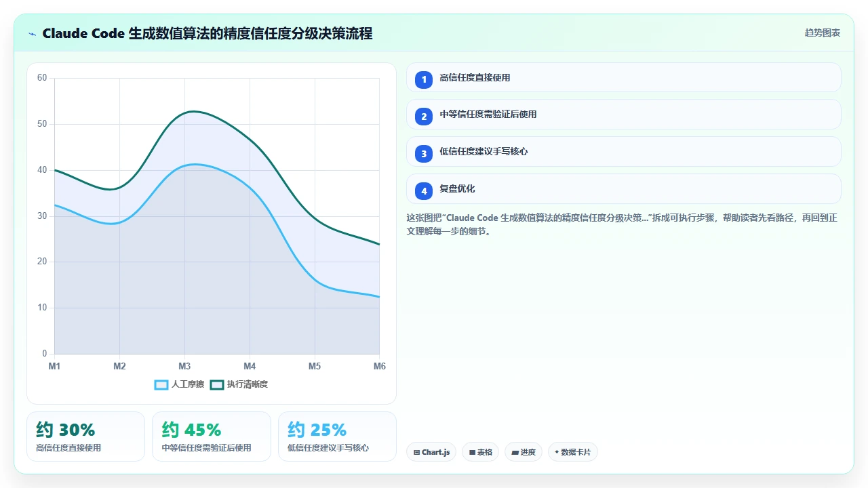868x488 pixels.
Task: Click the 高信任度直接使用 stat card caption
Action: coord(68,448)
